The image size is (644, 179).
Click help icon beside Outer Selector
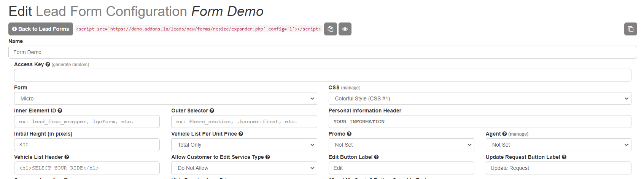pyautogui.click(x=212, y=110)
